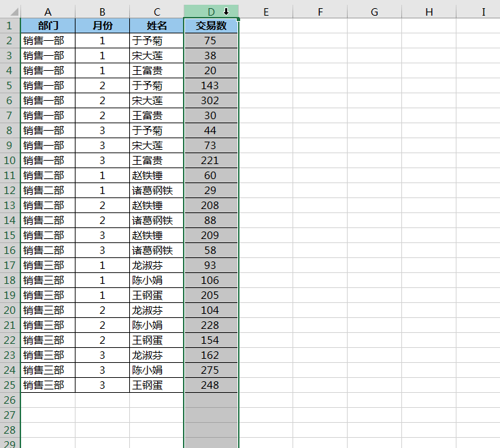
Task: Select cell with value 209
Action: [x=211, y=235]
